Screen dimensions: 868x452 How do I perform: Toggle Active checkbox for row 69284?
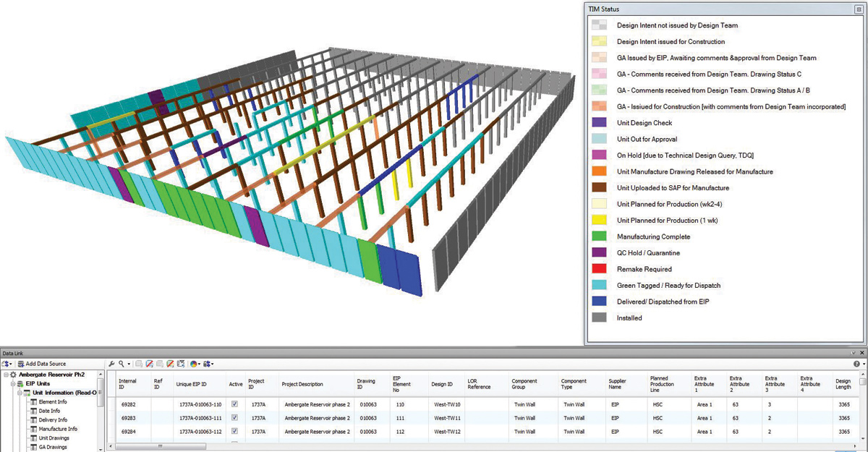pyautogui.click(x=234, y=432)
